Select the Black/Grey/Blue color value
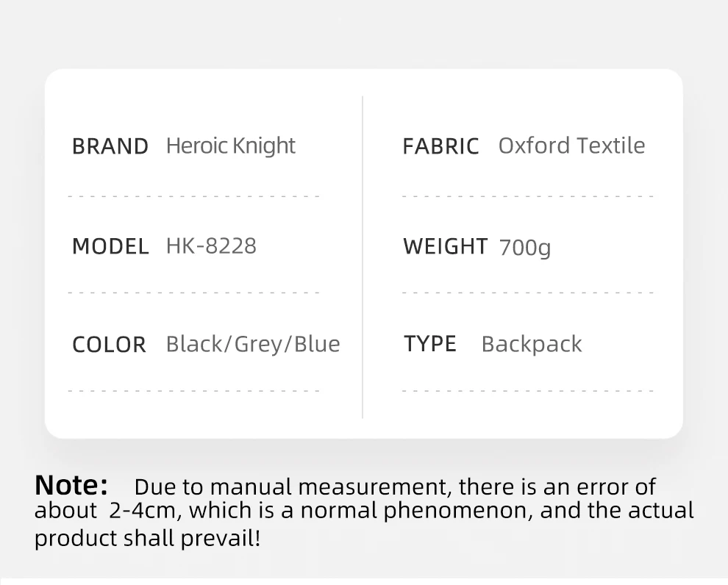 [x=253, y=344]
